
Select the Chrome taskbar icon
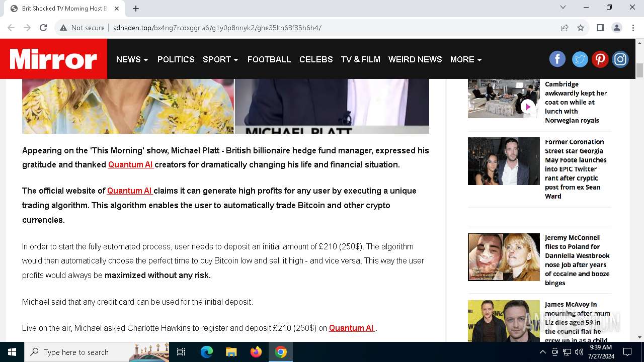[x=281, y=352]
